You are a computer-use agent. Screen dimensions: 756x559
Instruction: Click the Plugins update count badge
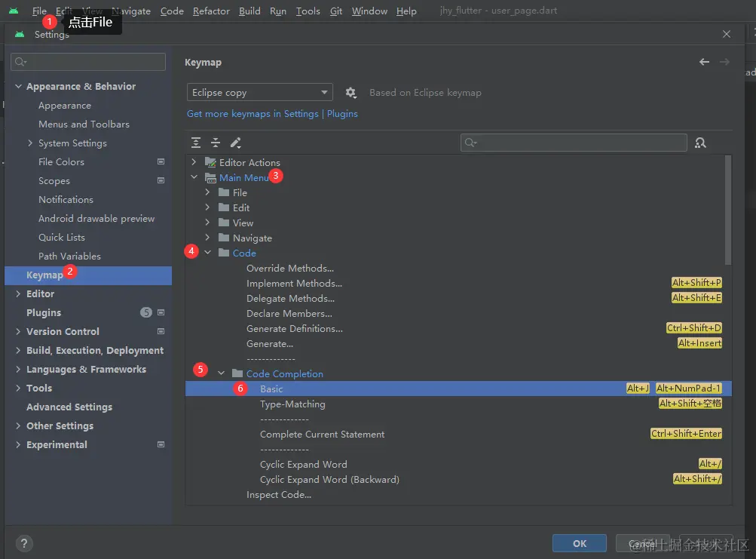146,312
